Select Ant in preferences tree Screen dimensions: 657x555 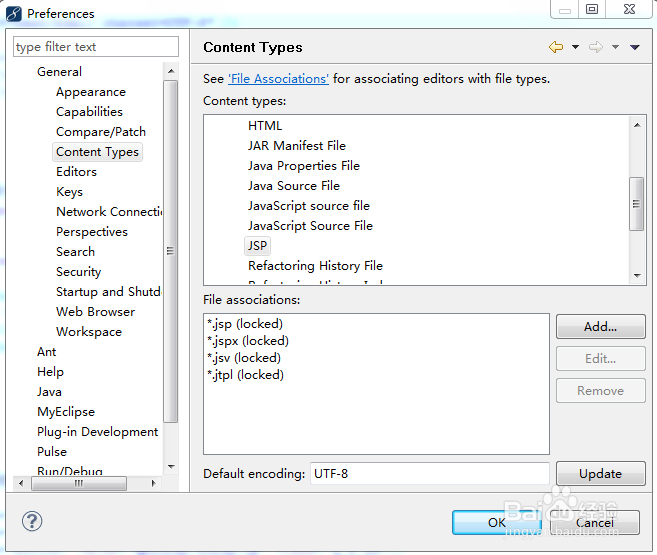coord(47,352)
